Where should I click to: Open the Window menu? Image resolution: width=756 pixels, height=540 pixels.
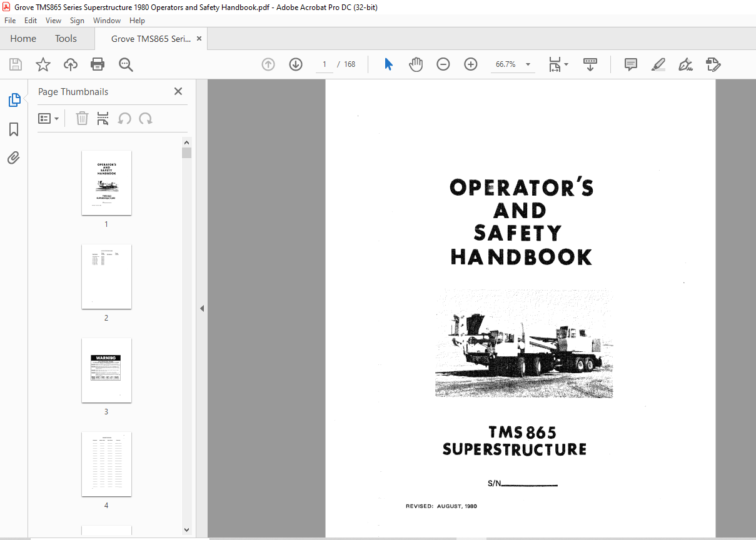click(x=107, y=21)
